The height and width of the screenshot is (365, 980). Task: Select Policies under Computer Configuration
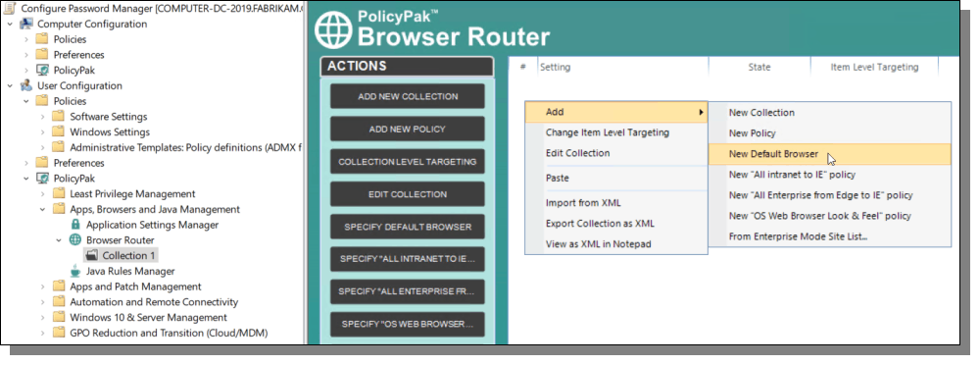point(70,39)
